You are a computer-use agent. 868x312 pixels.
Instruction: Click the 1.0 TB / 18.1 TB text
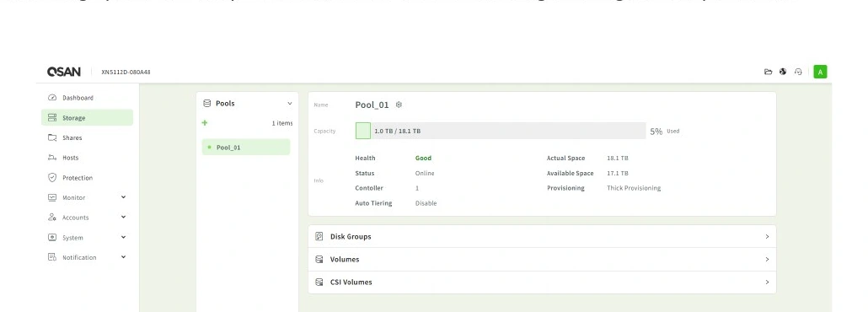(x=397, y=132)
